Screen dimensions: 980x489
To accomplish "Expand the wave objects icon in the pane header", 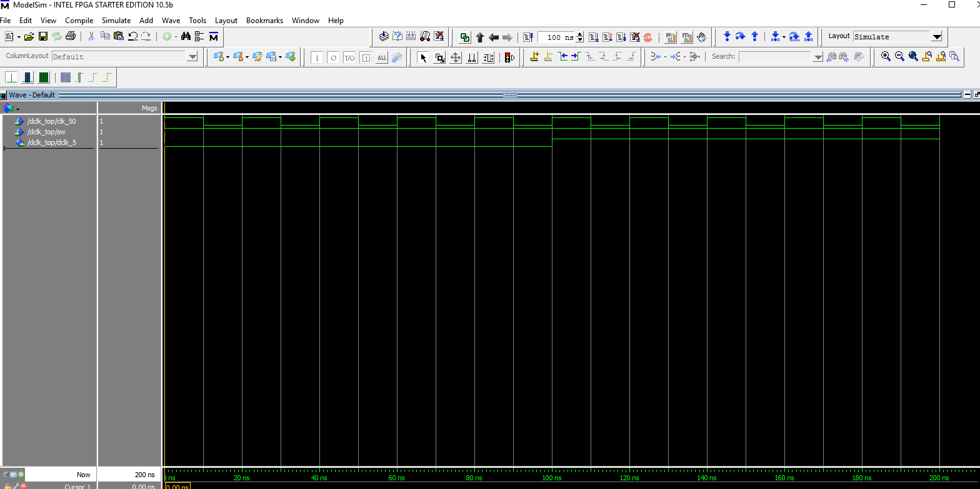I will [x=8, y=108].
